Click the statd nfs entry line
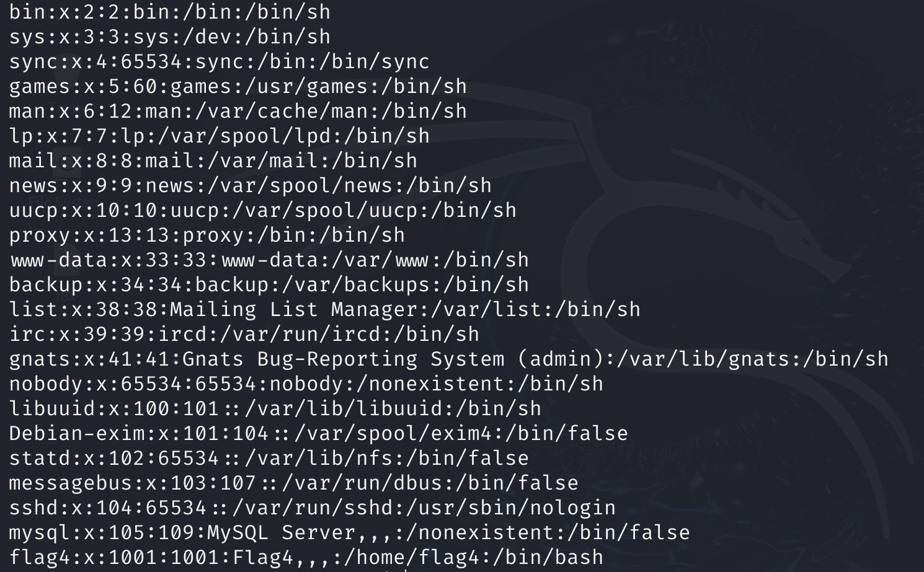The height and width of the screenshot is (572, 924). 269,458
